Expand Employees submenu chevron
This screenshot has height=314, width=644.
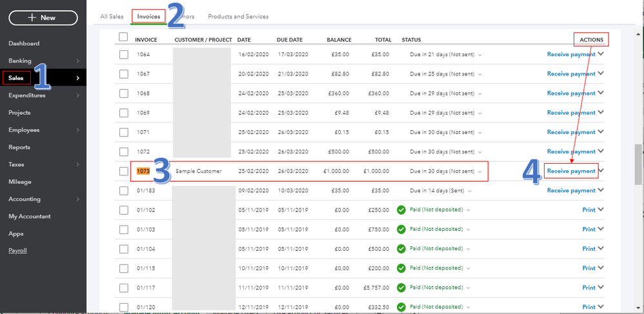pyautogui.click(x=77, y=130)
